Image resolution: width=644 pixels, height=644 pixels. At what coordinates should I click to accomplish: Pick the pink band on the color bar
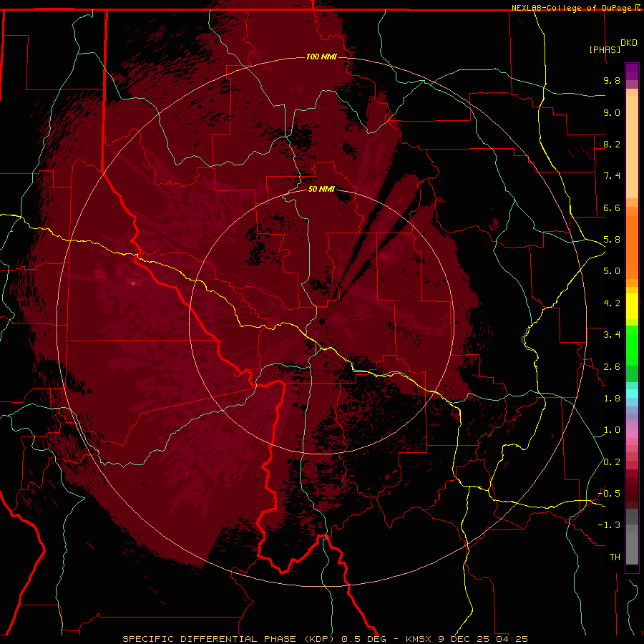pyautogui.click(x=632, y=434)
